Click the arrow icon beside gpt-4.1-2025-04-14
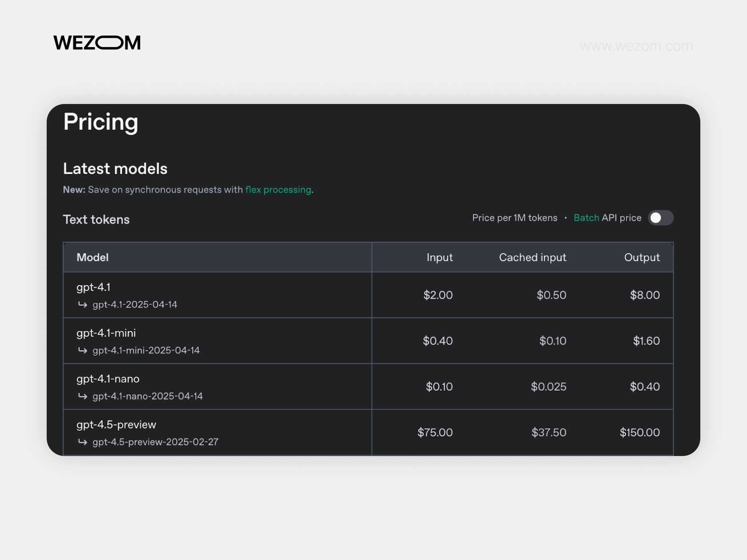 (x=83, y=304)
